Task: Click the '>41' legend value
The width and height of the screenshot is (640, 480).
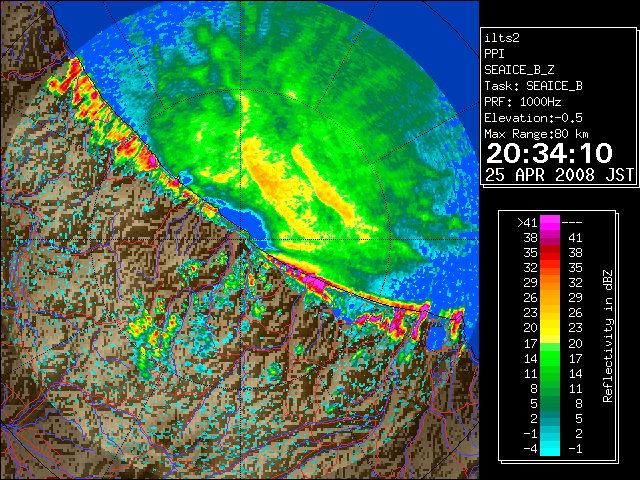Action: [527, 223]
